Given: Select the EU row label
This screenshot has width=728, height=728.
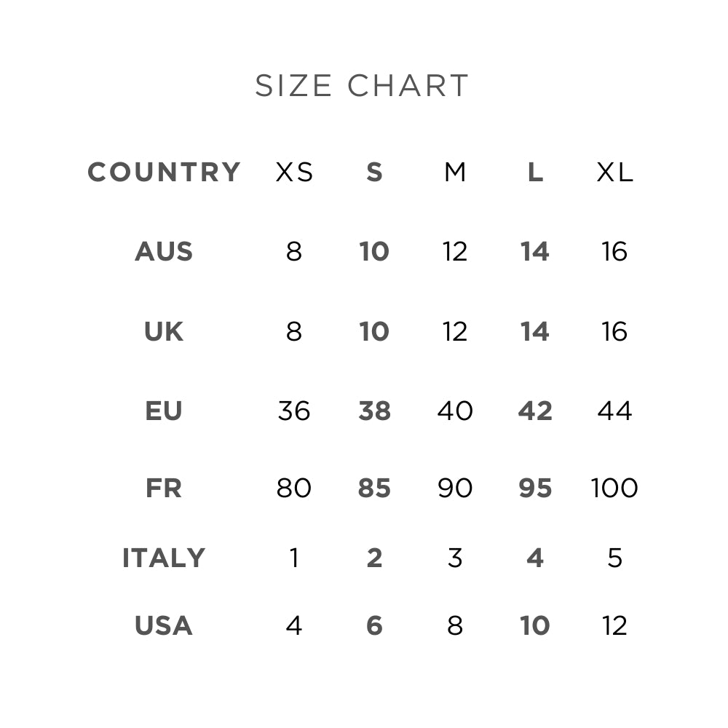Looking at the screenshot, I should [x=164, y=411].
